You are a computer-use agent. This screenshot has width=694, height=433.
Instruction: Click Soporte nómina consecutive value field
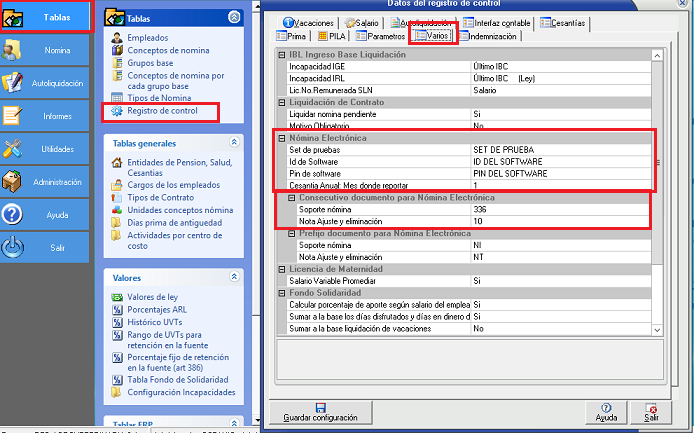click(x=560, y=209)
